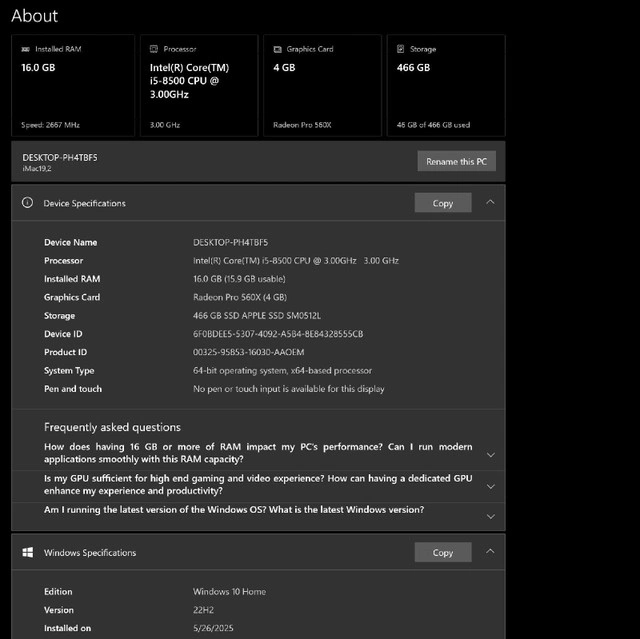The width and height of the screenshot is (640, 639).
Task: Click the Graphics Card icon
Action: 277,49
